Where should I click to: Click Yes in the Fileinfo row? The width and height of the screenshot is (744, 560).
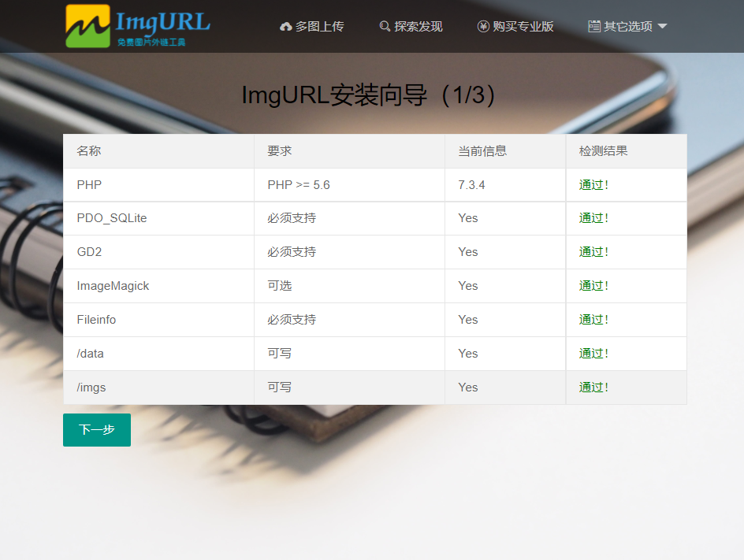468,320
